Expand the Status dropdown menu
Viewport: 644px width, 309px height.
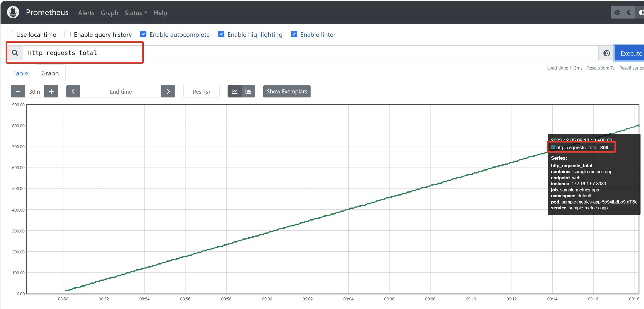pos(136,13)
